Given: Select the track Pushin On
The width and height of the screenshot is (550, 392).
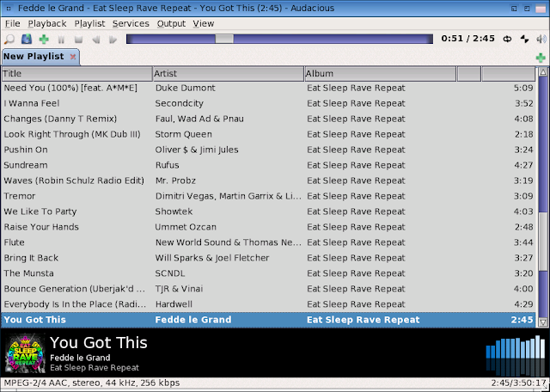Looking at the screenshot, I should (x=268, y=150).
